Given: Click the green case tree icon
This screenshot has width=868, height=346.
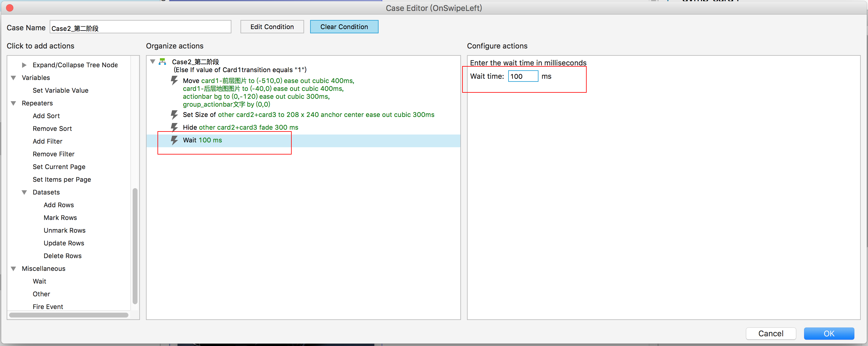Looking at the screenshot, I should coord(162,62).
